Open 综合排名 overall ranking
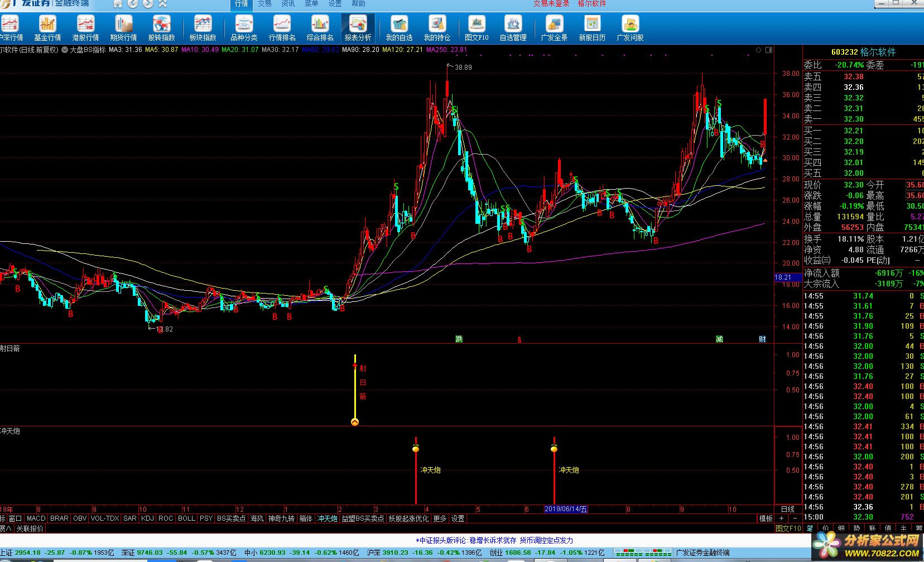The image size is (924, 562). pos(320,28)
